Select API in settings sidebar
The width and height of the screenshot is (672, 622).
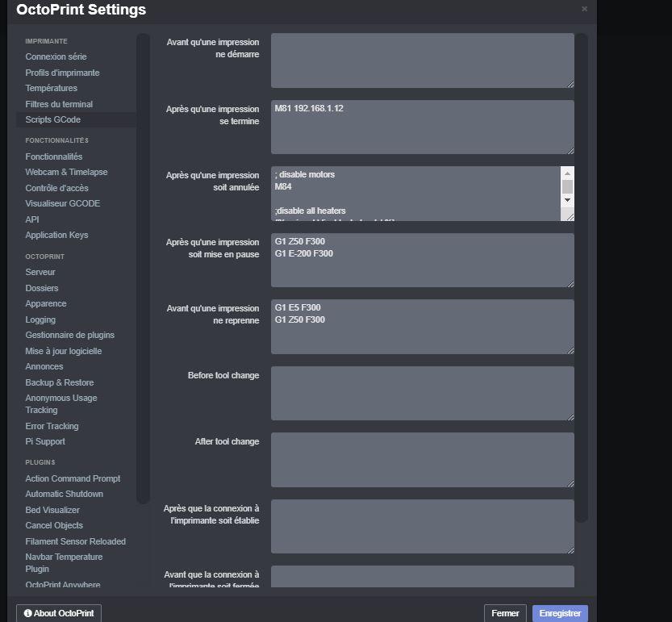32,219
